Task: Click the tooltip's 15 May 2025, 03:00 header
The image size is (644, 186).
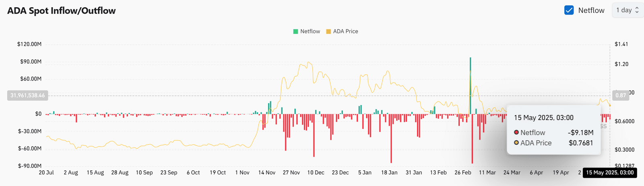Action: point(543,118)
